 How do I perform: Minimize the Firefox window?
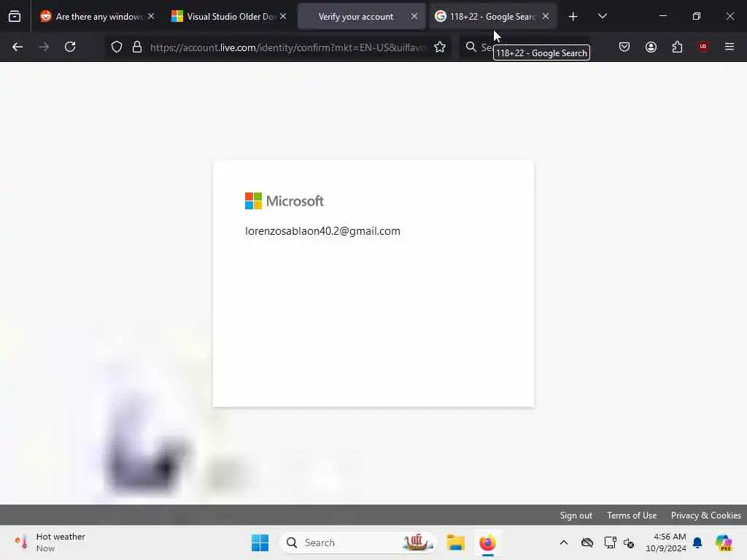662,16
